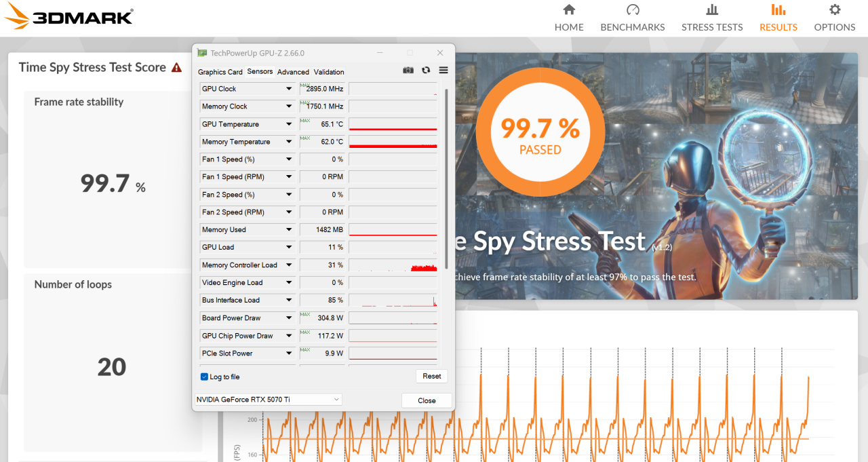Click GPU-Z refresh icon
Image resolution: width=868 pixels, height=462 pixels.
coord(426,70)
